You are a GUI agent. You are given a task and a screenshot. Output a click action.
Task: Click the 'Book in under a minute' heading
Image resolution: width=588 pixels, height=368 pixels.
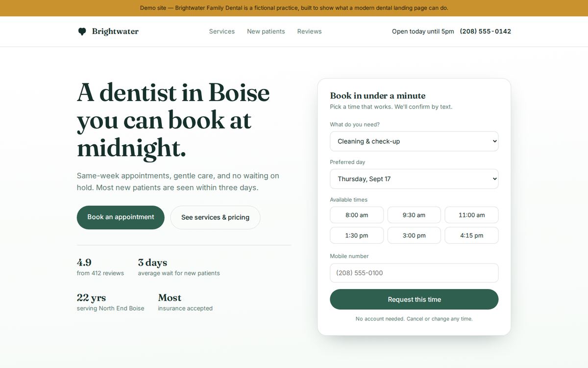(x=378, y=96)
